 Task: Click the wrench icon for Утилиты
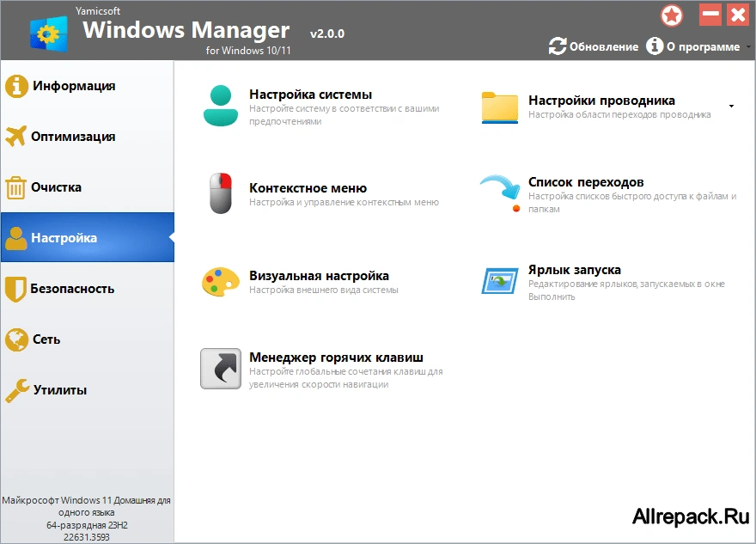17,390
